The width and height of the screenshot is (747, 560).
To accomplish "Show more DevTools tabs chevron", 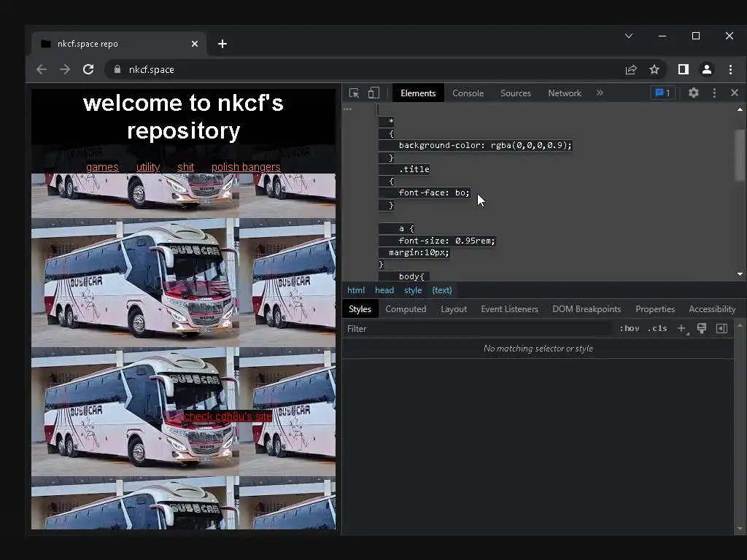I will click(600, 93).
